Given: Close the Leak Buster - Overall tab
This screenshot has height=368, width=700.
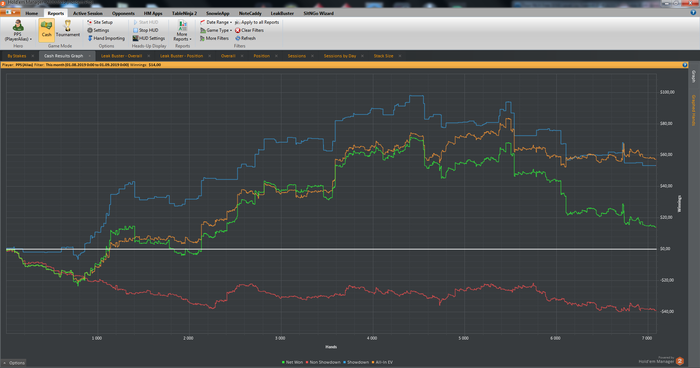Looking at the screenshot, I should click(149, 56).
